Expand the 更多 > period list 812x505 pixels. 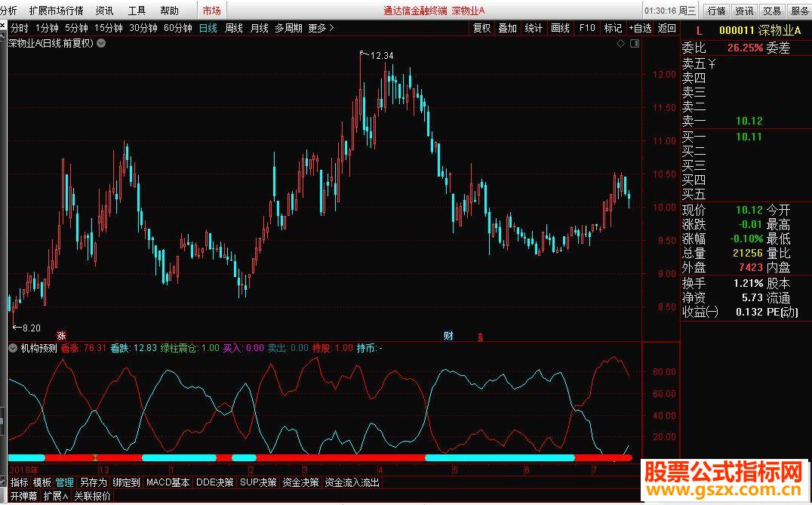click(x=321, y=28)
